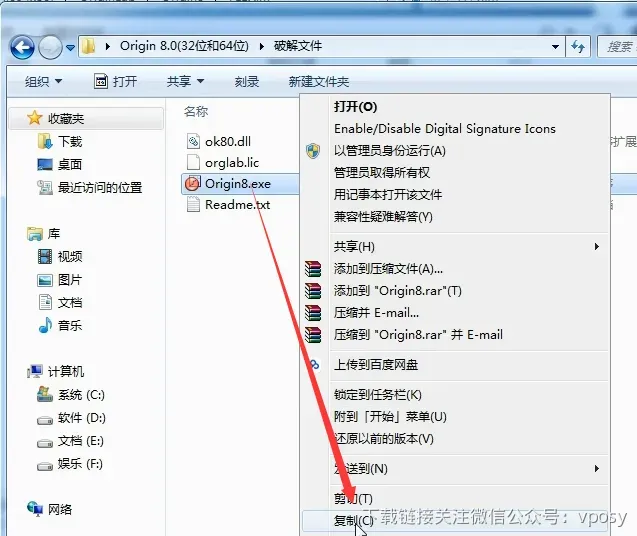Choose 上传到百度网盘 from context menu
Image resolution: width=637 pixels, height=536 pixels.
[x=455, y=365]
